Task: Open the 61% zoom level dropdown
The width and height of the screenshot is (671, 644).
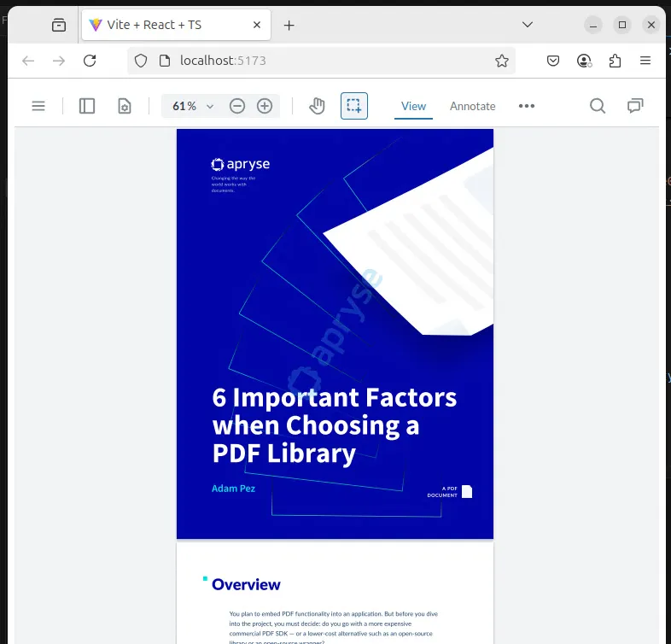Action: [210, 106]
